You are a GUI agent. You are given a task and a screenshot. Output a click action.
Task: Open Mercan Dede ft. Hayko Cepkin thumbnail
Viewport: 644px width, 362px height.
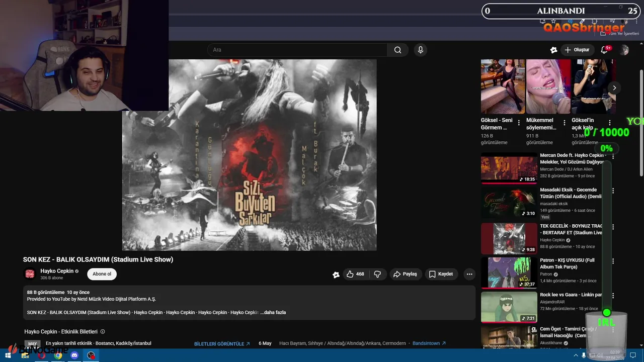(509, 168)
